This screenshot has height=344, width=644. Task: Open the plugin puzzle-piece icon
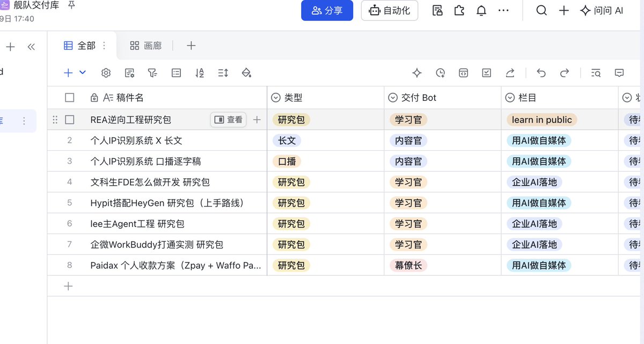459,11
